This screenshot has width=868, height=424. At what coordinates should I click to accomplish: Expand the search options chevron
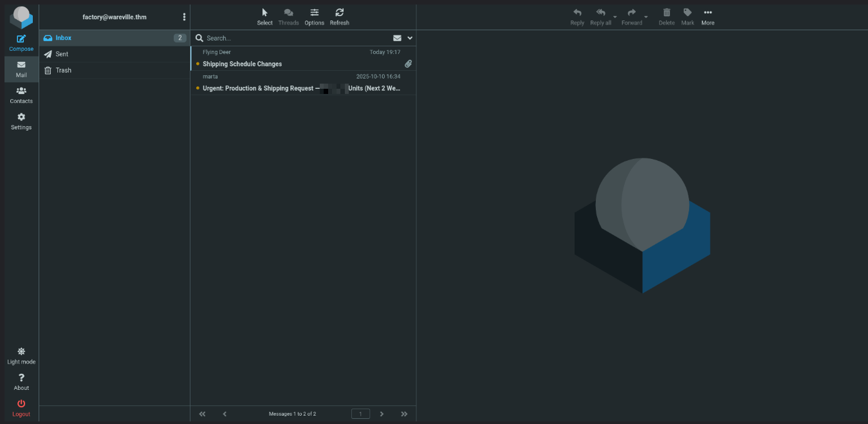tap(410, 38)
